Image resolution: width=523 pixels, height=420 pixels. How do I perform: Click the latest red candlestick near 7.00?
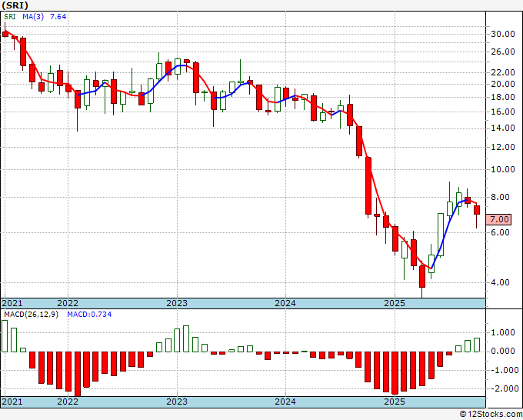pyautogui.click(x=477, y=210)
